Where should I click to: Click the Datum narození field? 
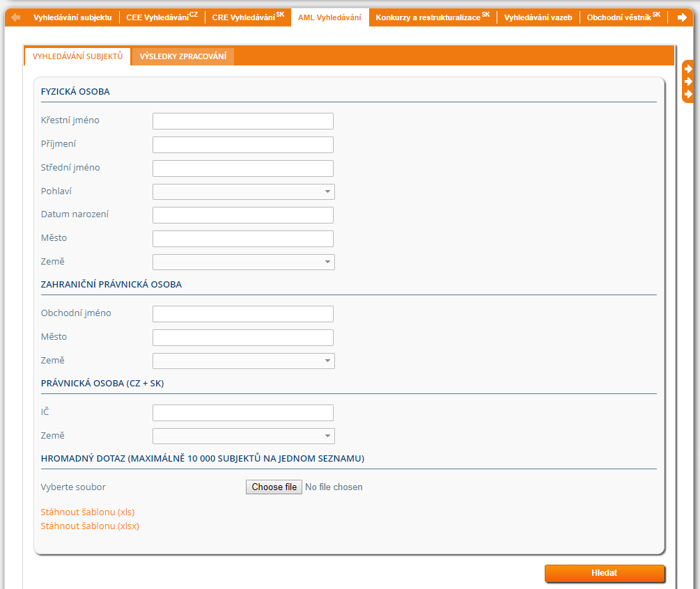[x=243, y=215]
